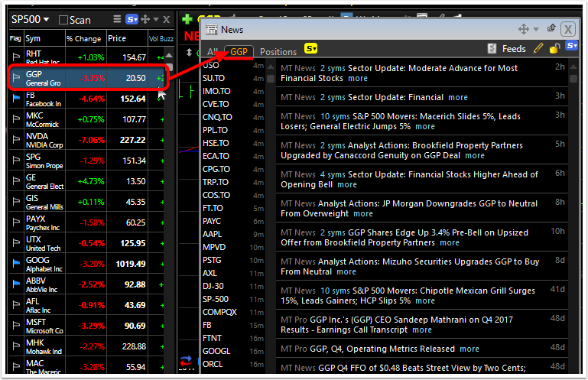
Task: Click the vertical resize arrows icon on chart
Action: [x=189, y=53]
